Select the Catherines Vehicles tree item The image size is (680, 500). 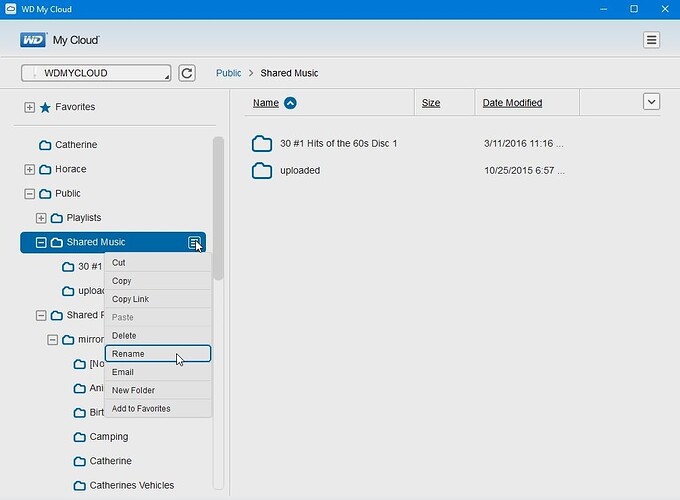[x=131, y=485]
